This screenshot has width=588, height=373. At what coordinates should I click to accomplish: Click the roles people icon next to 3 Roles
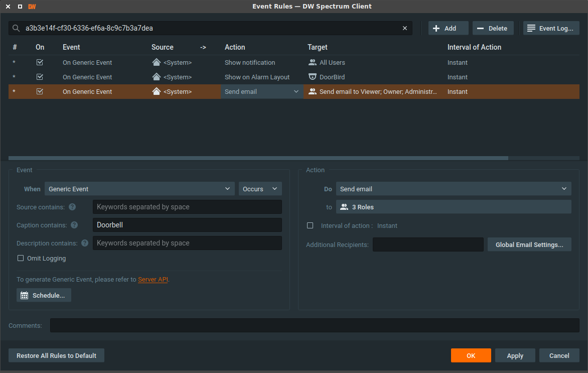pos(344,207)
